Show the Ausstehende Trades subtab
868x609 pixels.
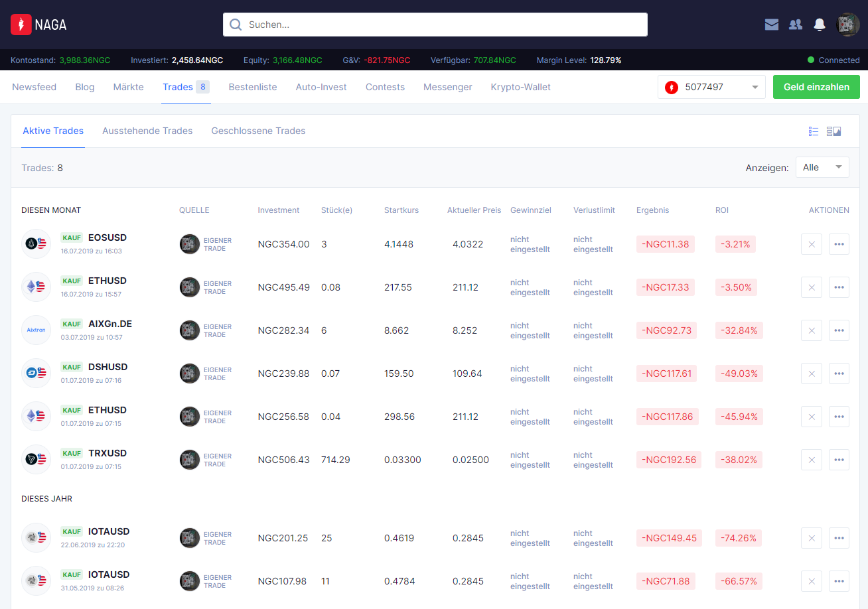click(147, 131)
